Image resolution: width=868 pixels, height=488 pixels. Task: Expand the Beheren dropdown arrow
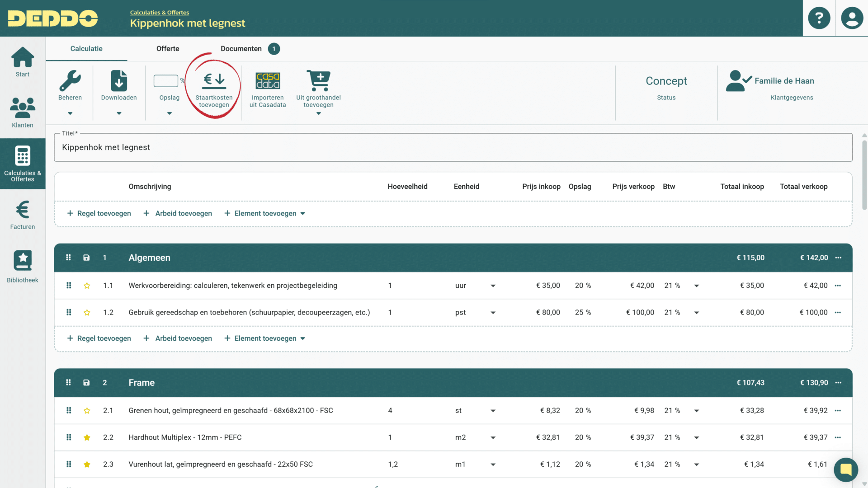pyautogui.click(x=70, y=113)
